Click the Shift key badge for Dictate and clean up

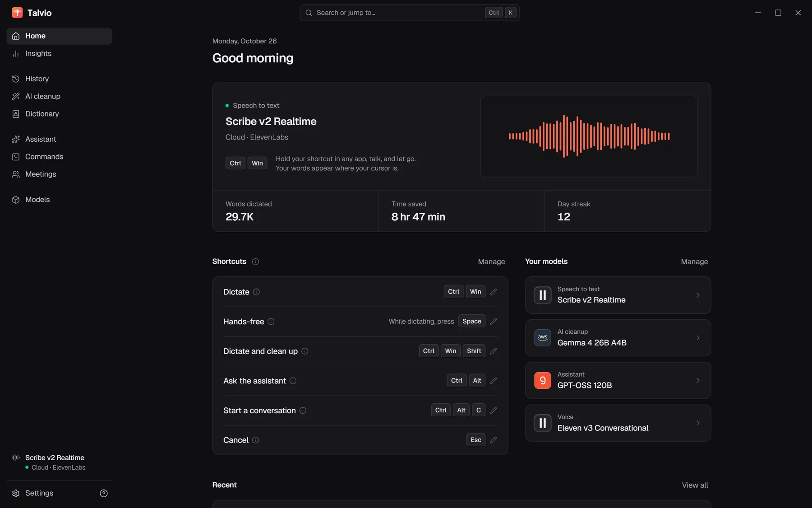click(474, 351)
